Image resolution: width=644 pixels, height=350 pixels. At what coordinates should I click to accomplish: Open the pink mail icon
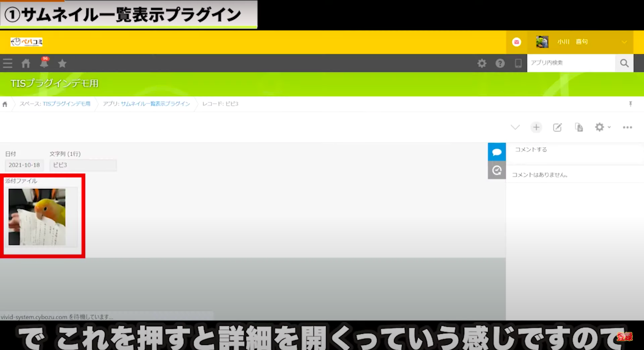517,42
